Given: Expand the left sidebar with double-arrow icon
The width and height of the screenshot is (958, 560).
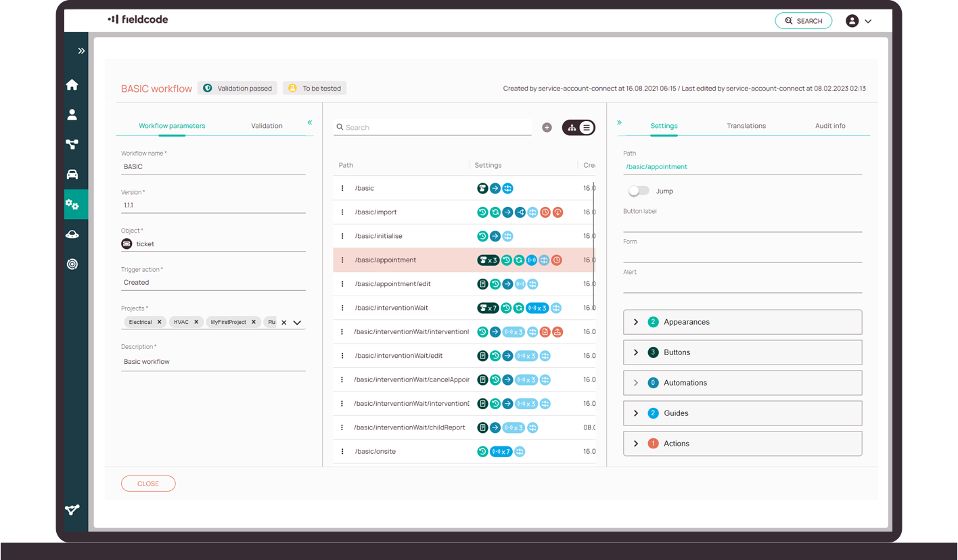Looking at the screenshot, I should [81, 51].
